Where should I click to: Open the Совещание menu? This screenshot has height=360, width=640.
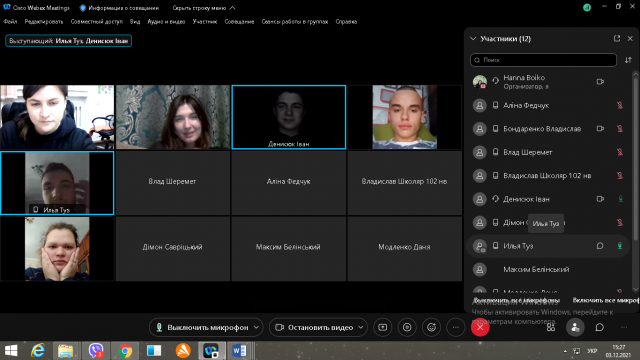click(x=239, y=22)
